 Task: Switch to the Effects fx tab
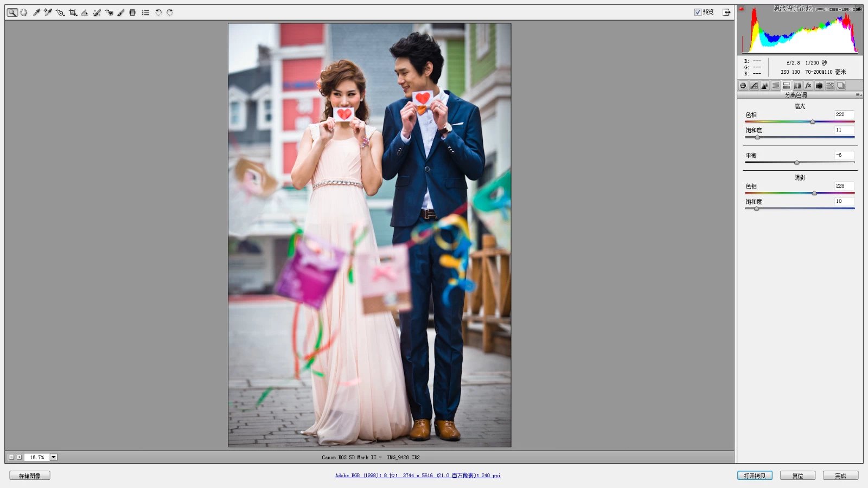click(x=808, y=86)
